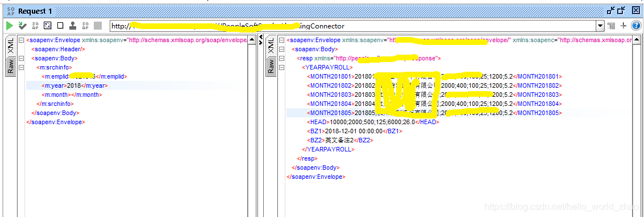644x217 pixels.
Task: Submit the request with the green play icon
Action: tap(10, 26)
